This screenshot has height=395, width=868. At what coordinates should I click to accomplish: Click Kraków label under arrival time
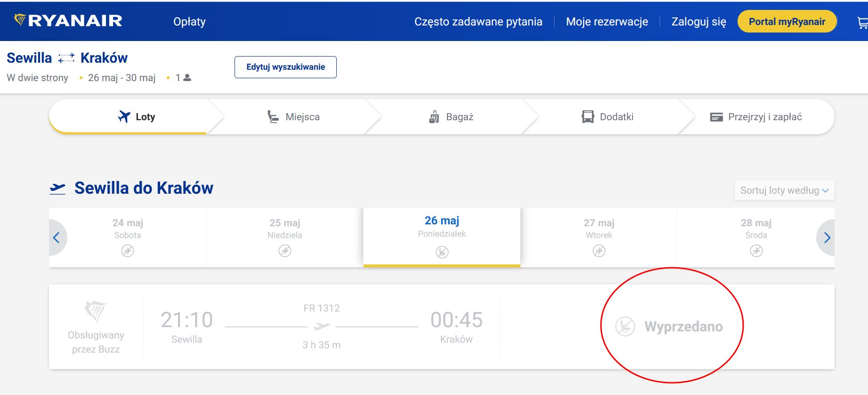tap(456, 339)
